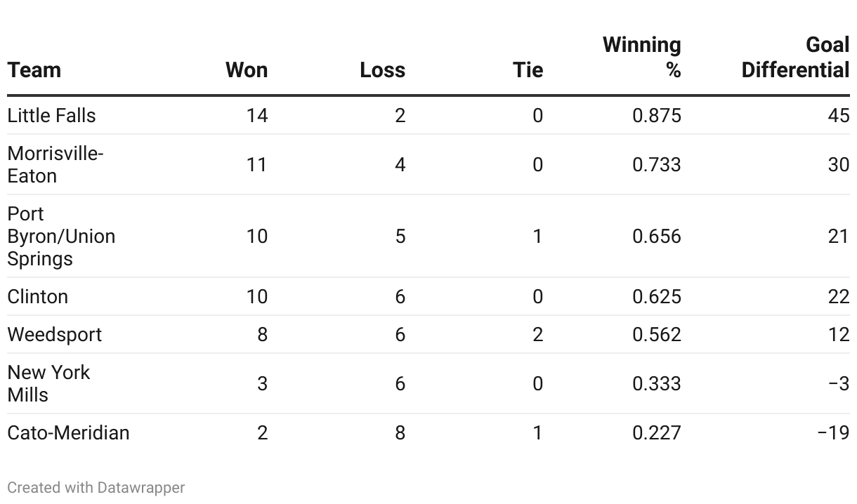This screenshot has width=857, height=504.
Task: Click Weedsport's winning percentage 0.562
Action: click(656, 334)
